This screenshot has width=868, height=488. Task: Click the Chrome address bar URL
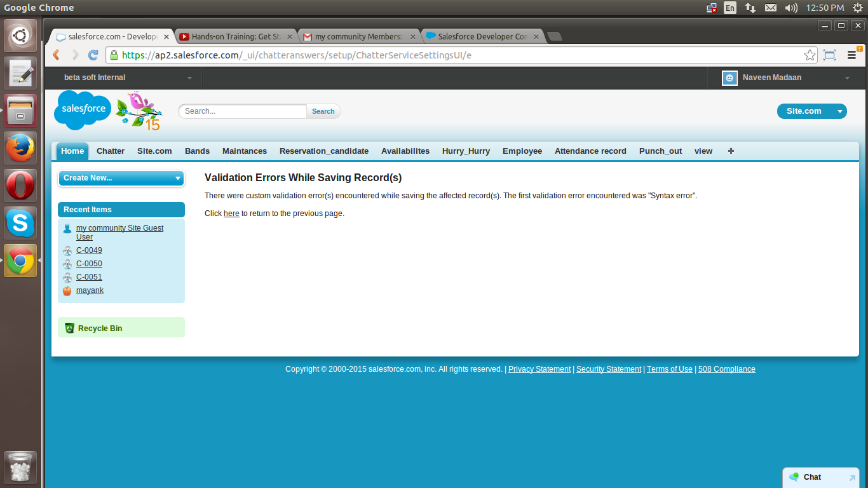click(296, 55)
